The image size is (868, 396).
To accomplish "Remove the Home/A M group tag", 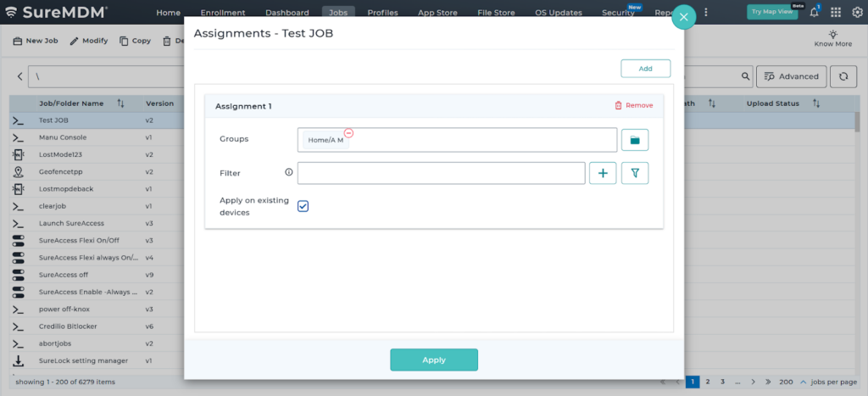I will (x=348, y=133).
